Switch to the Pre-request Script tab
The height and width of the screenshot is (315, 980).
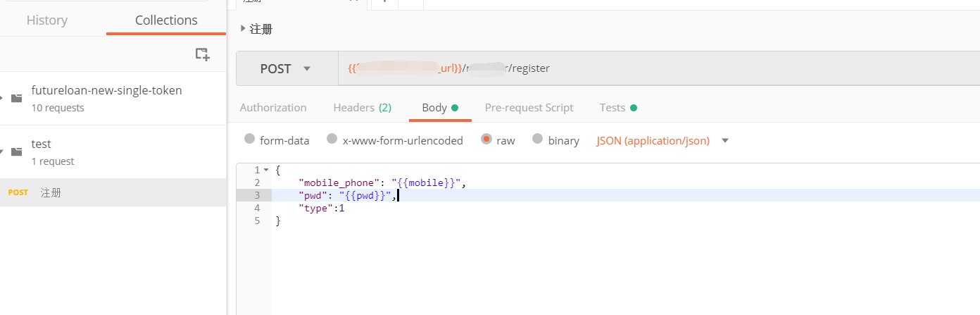529,108
